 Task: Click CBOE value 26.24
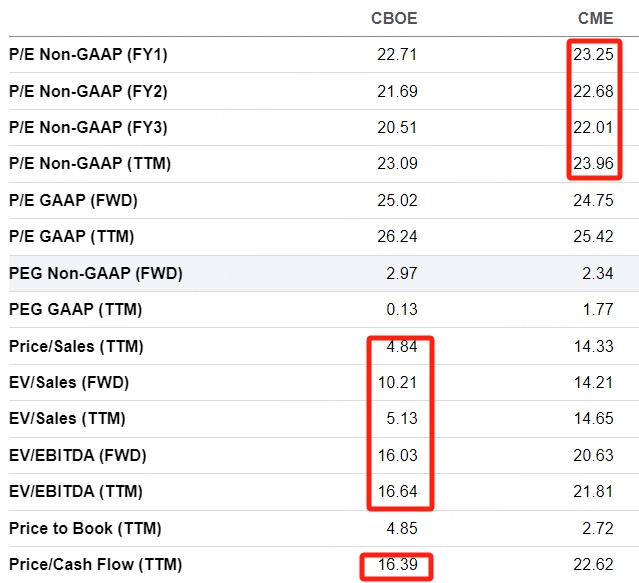pyautogui.click(x=397, y=236)
